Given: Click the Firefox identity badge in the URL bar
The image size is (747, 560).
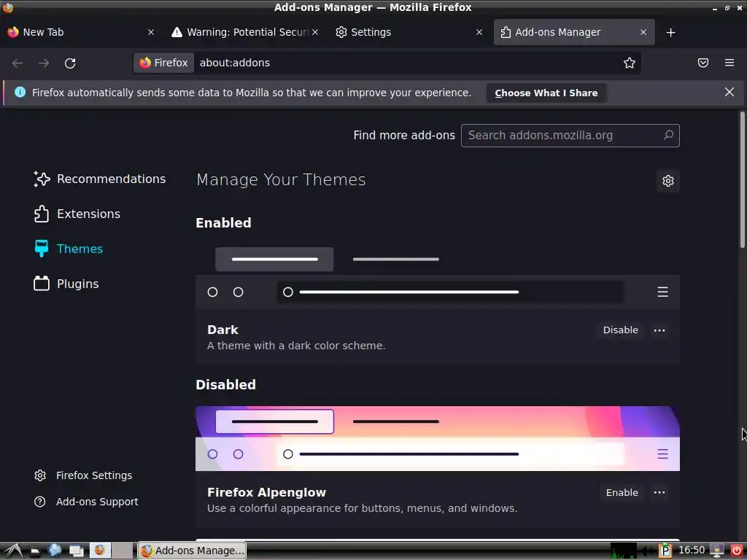Looking at the screenshot, I should [x=163, y=63].
